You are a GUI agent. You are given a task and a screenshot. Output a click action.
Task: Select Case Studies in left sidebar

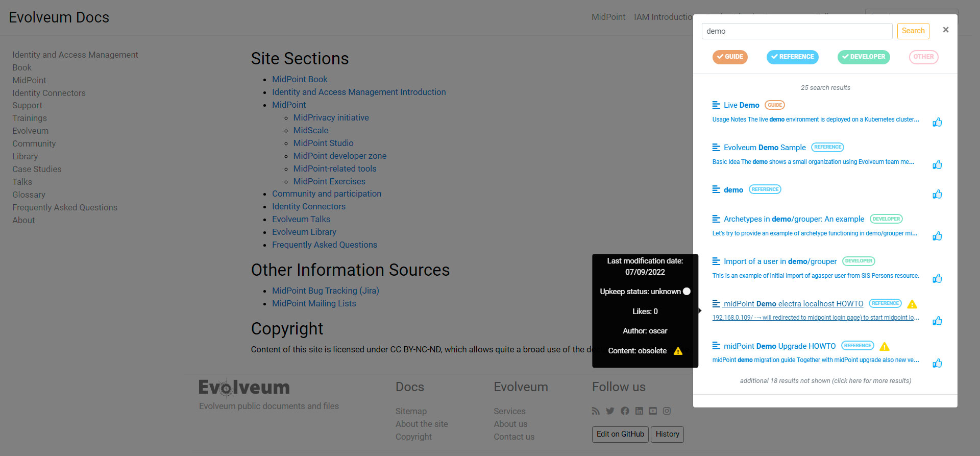pos(37,169)
